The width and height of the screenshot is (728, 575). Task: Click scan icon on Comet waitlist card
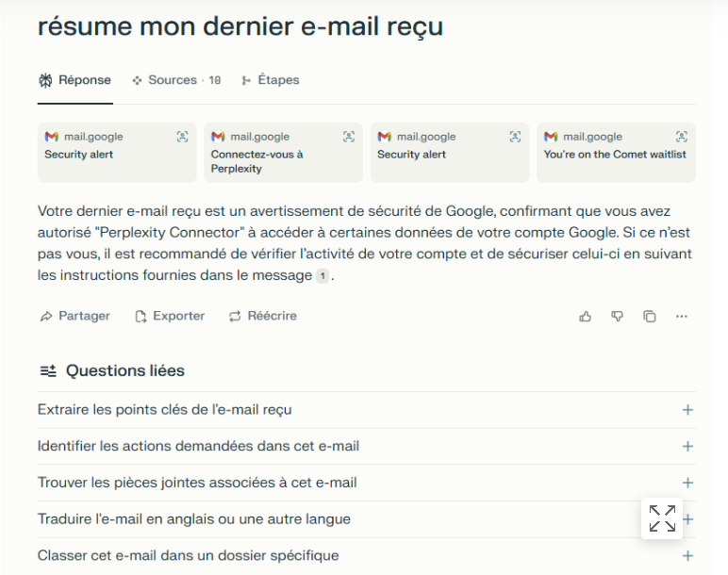(682, 137)
